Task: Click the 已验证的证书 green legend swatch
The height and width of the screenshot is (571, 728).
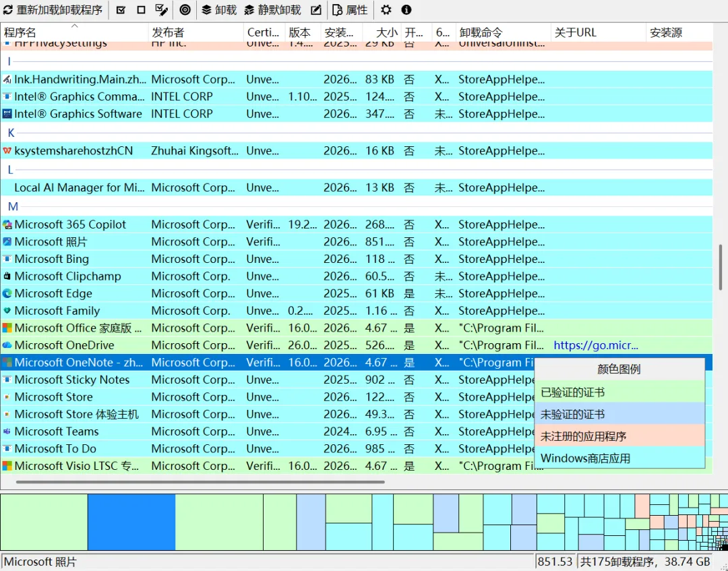Action: click(x=620, y=392)
